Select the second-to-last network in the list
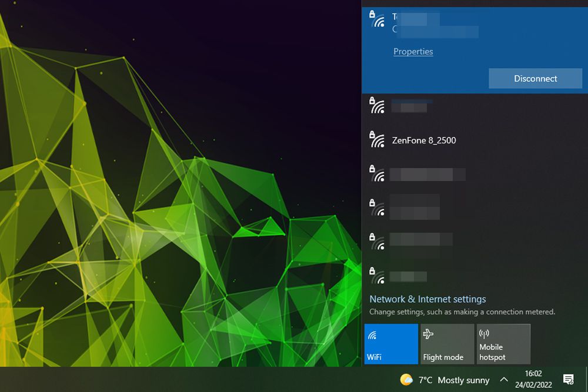The width and height of the screenshot is (588, 392). [x=420, y=240]
